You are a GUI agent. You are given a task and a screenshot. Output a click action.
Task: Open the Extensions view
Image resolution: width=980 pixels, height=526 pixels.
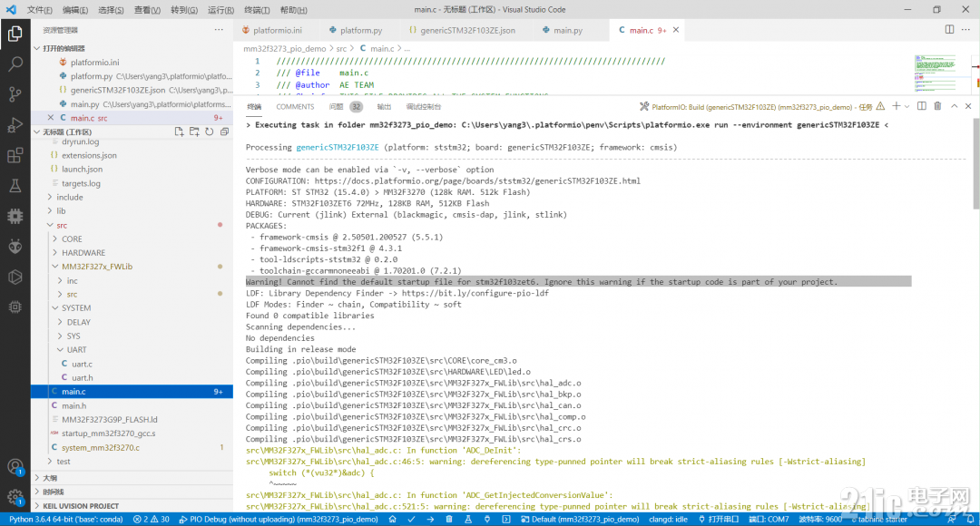[15, 155]
